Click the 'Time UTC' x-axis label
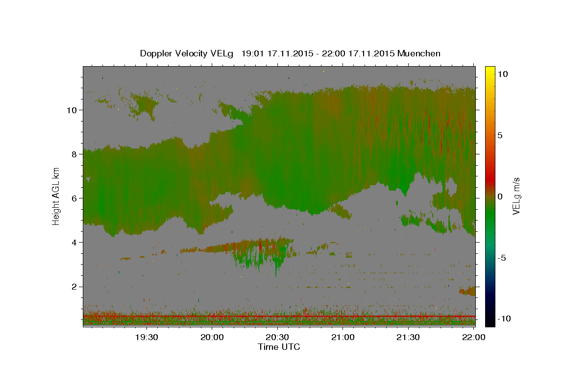This screenshot has height=392, width=588. [x=279, y=347]
